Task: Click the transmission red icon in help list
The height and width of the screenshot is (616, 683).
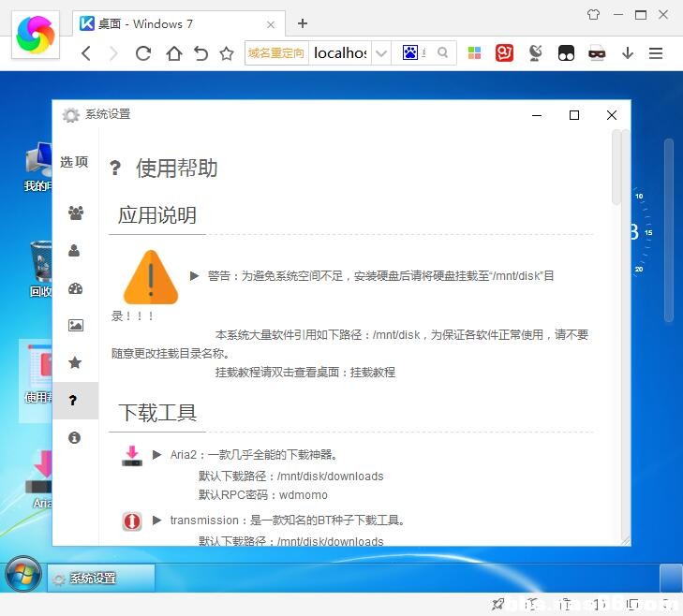Action: coord(132,521)
